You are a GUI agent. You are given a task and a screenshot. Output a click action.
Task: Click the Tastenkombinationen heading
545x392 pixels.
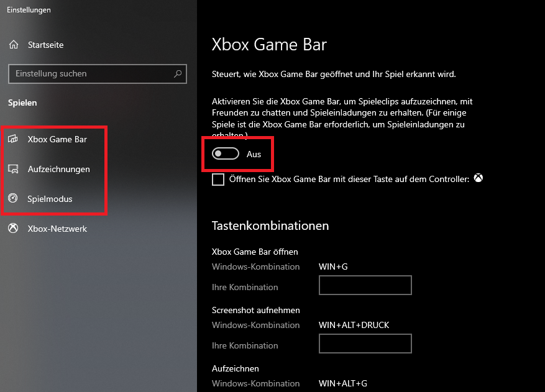[x=270, y=226]
